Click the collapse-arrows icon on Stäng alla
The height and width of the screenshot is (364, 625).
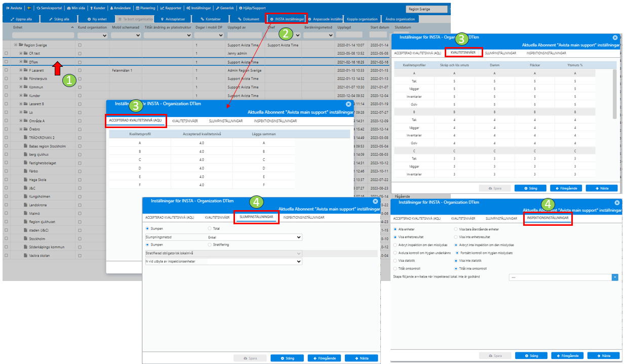click(x=51, y=19)
